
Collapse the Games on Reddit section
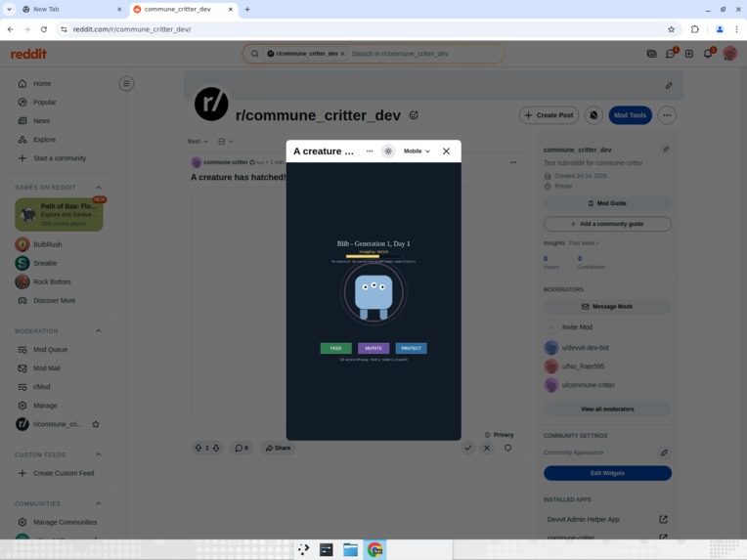coord(98,187)
